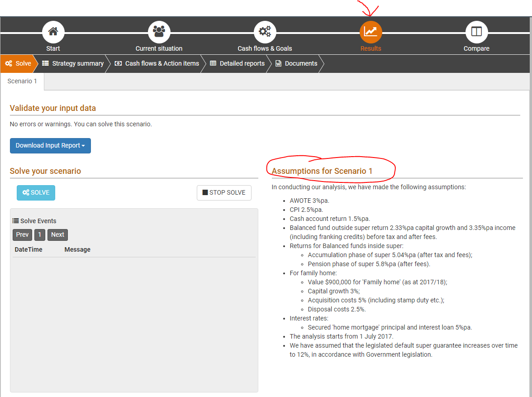
Task: Open the Detailed reports step
Action: (x=237, y=64)
